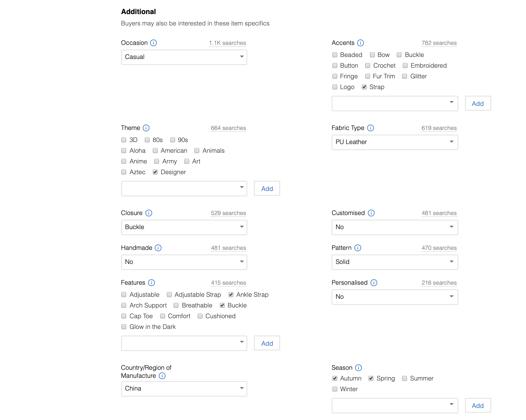This screenshot has height=420, width=526.
Task: Click the Add button for Accents
Action: tap(477, 103)
